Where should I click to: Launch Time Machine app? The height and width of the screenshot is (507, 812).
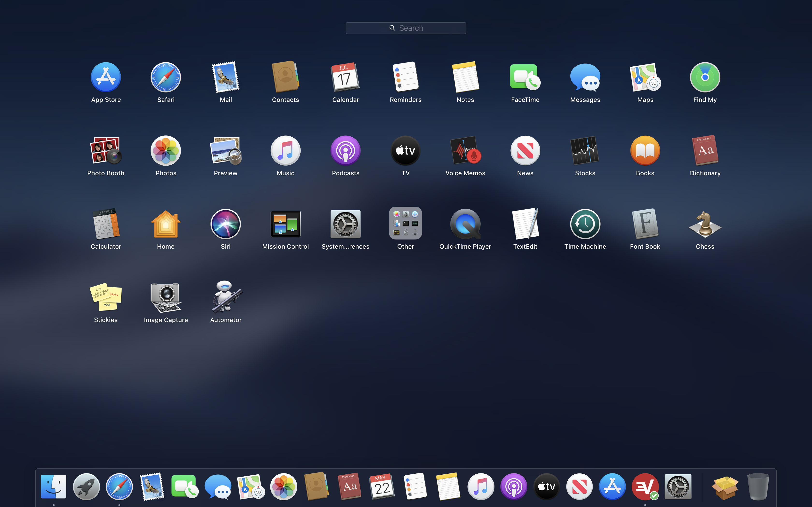click(585, 224)
